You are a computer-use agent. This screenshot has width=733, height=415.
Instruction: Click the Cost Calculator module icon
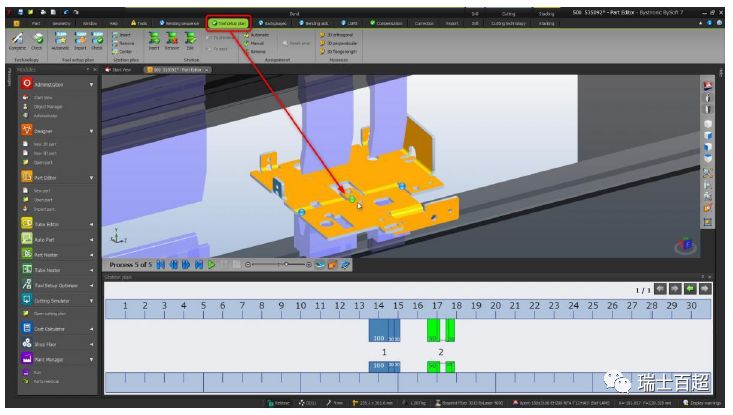tap(26, 327)
